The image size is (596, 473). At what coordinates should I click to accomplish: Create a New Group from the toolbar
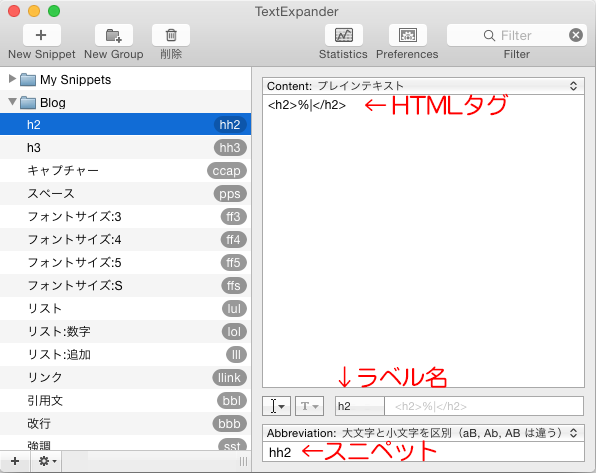pyautogui.click(x=114, y=35)
